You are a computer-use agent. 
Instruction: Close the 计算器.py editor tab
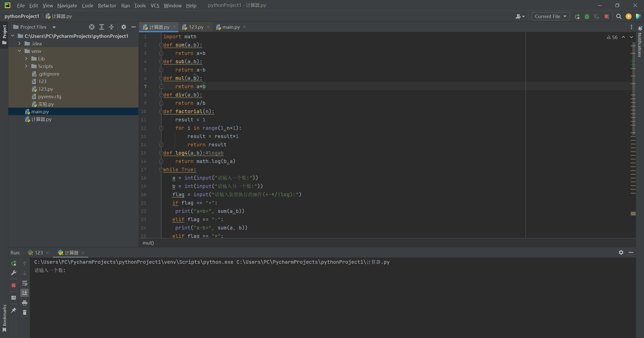pos(174,27)
